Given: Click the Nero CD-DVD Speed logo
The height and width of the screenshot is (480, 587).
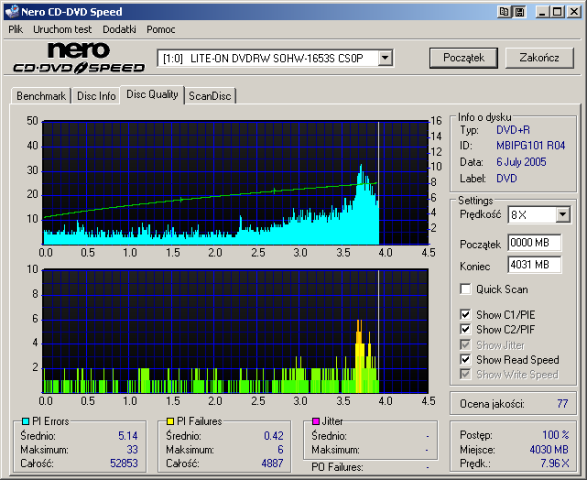Looking at the screenshot, I should pyautogui.click(x=79, y=58).
